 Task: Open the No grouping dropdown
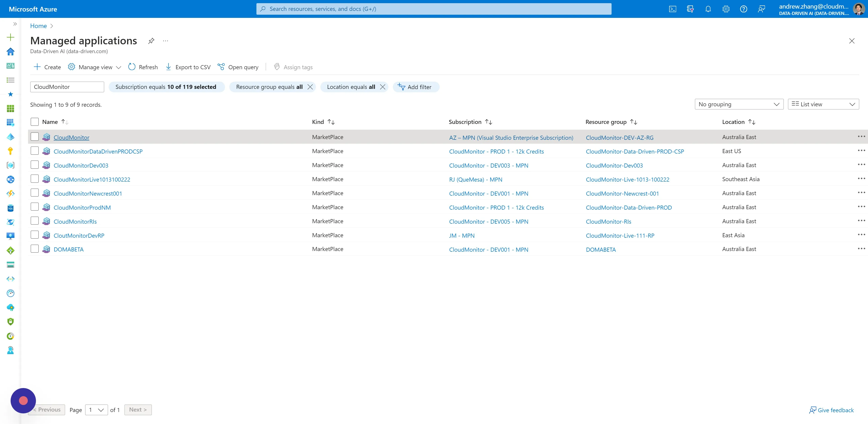[x=739, y=104]
